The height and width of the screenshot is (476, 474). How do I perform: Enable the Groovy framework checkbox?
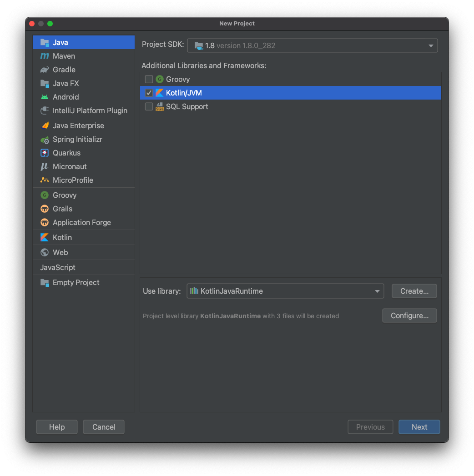click(149, 79)
